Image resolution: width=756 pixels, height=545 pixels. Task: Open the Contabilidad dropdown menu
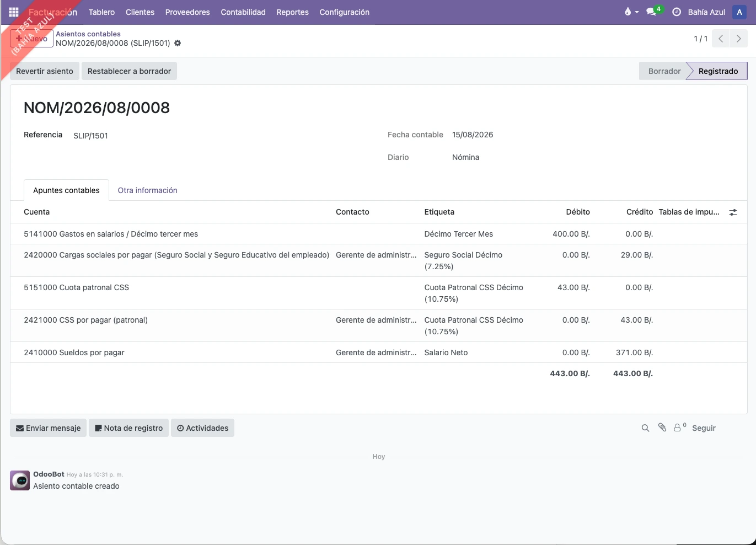click(243, 12)
